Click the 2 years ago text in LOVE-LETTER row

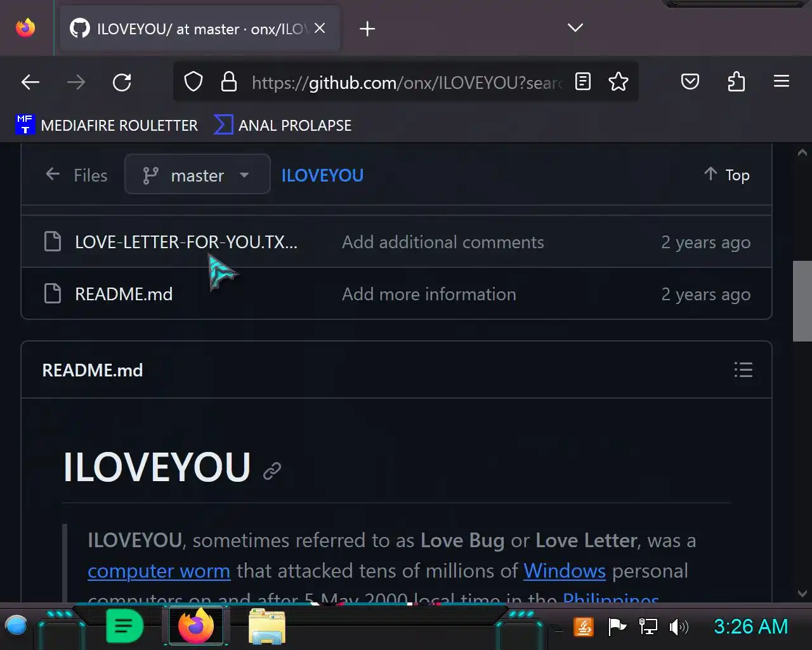point(705,242)
